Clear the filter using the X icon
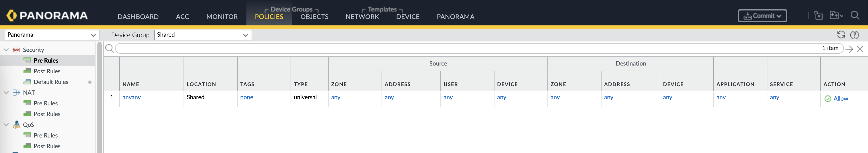 point(860,49)
